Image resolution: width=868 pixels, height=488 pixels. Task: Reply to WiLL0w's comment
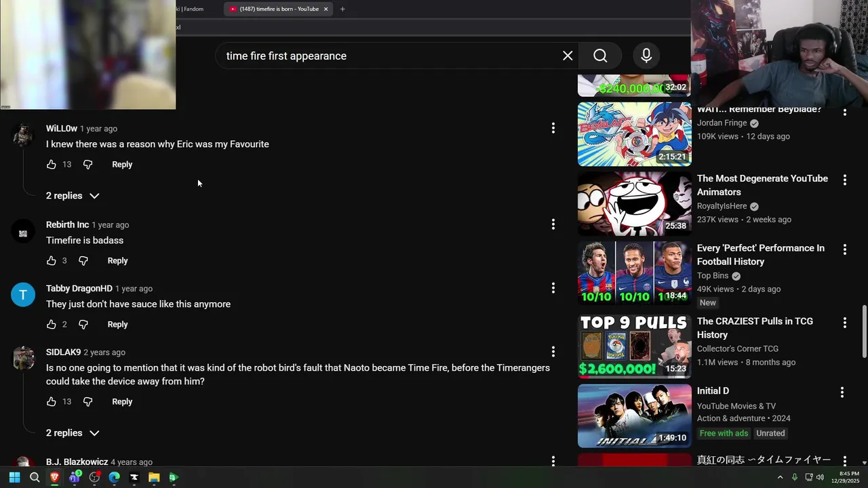coord(122,165)
